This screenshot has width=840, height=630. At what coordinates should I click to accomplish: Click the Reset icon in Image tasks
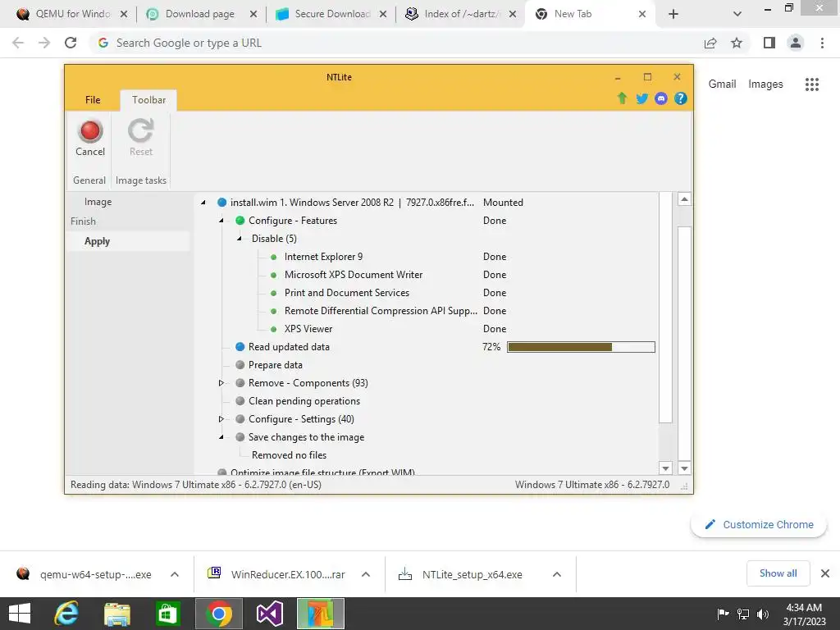[141, 138]
